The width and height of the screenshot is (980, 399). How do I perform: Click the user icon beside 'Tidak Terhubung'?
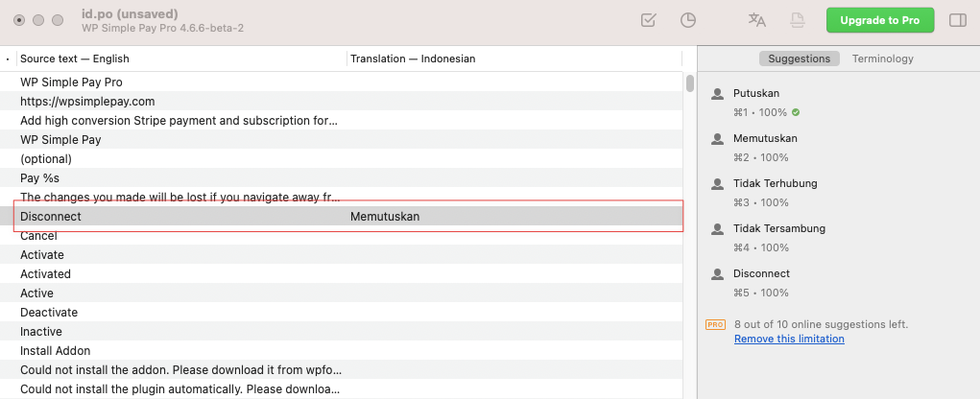tap(717, 184)
